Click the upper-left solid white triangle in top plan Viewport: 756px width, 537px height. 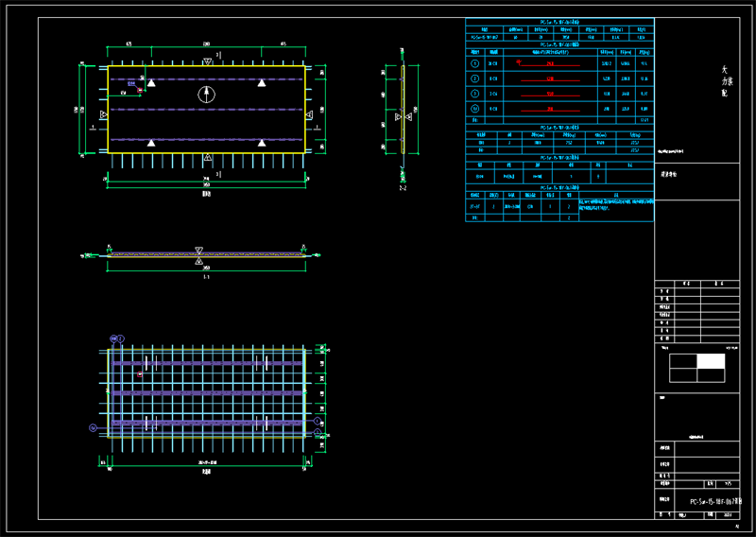coord(151,83)
